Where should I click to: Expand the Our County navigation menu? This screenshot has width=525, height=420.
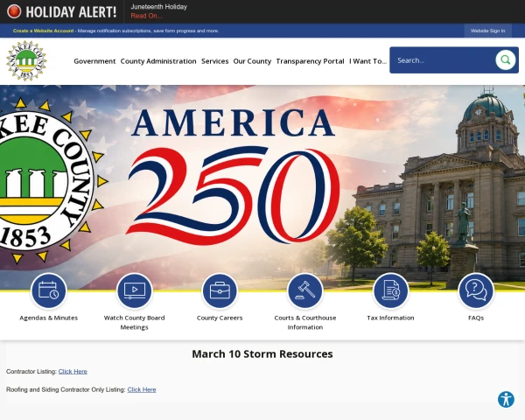[252, 61]
